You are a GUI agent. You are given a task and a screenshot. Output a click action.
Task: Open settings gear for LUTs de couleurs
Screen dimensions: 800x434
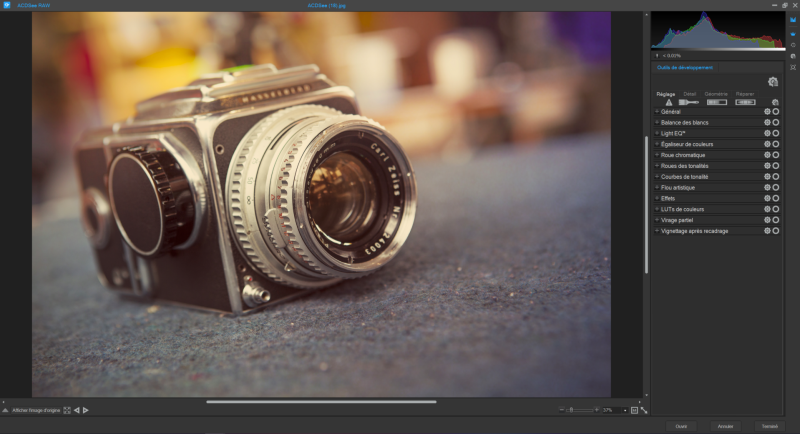[767, 209]
